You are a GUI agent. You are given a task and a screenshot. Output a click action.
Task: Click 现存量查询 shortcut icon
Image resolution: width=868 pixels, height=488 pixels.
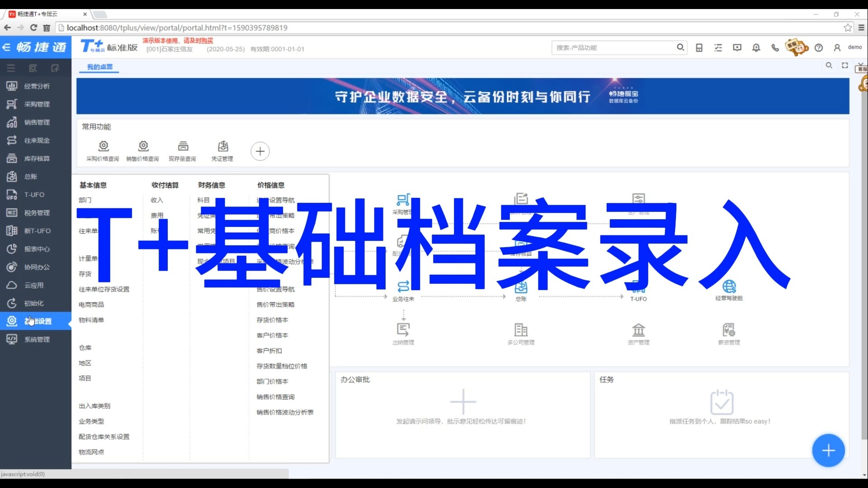[183, 150]
